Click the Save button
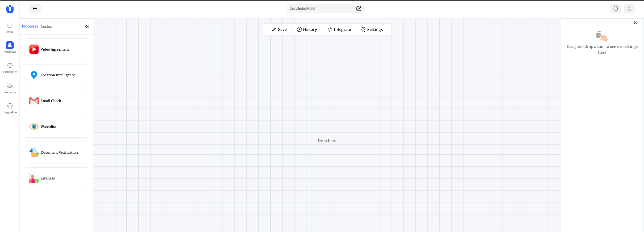Viewport: 644px width, 232px height. pyautogui.click(x=279, y=29)
